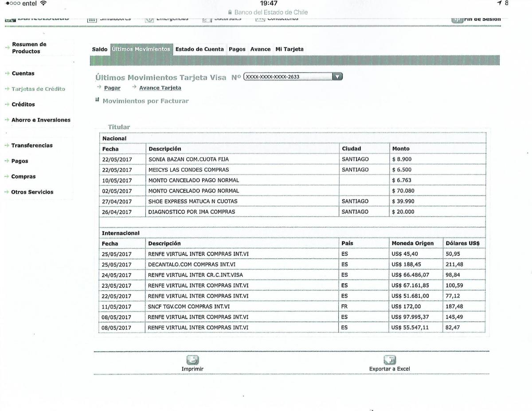
Task: Click the DECANTALO.COM COMPRAS INT.VI entry
Action: coord(192,264)
